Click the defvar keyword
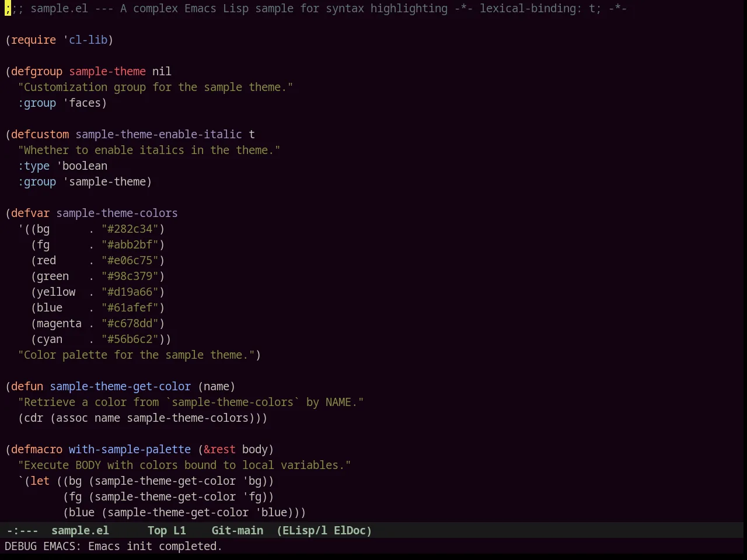The width and height of the screenshot is (747, 560). (30, 213)
